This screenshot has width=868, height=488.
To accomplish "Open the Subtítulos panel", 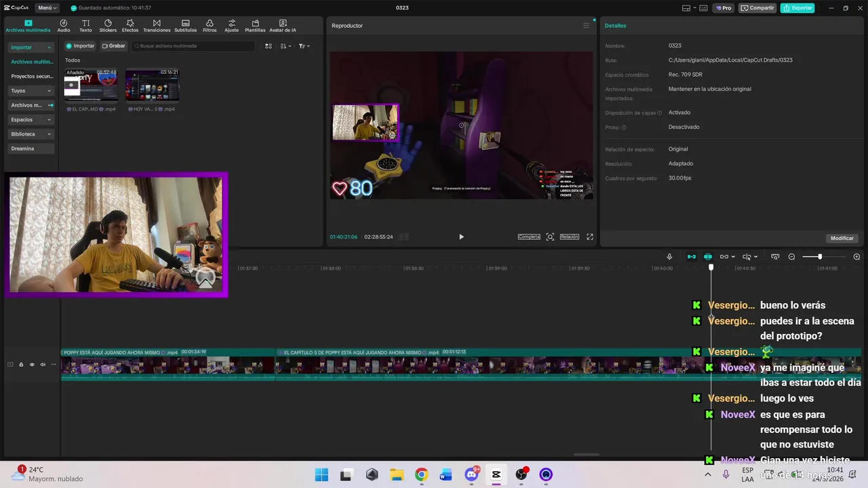I will coord(185,26).
